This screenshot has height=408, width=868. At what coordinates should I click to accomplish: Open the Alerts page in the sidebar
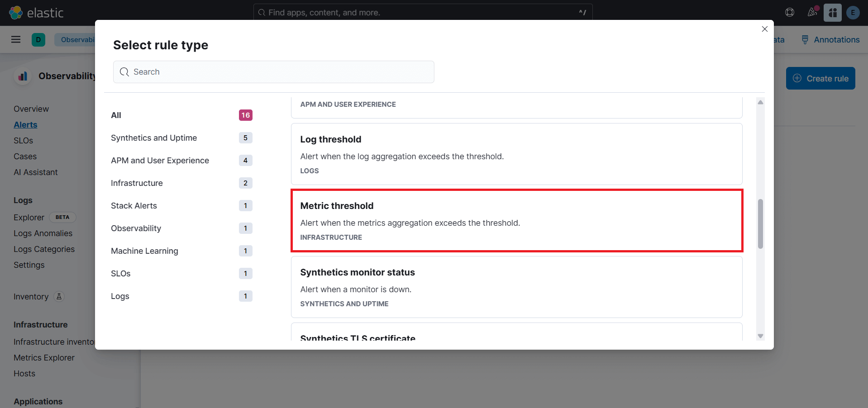coord(25,124)
